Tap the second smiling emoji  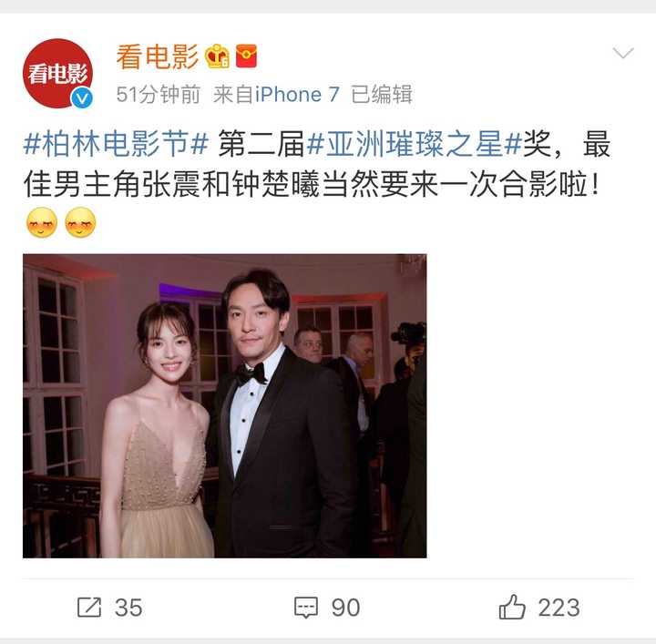point(81,222)
